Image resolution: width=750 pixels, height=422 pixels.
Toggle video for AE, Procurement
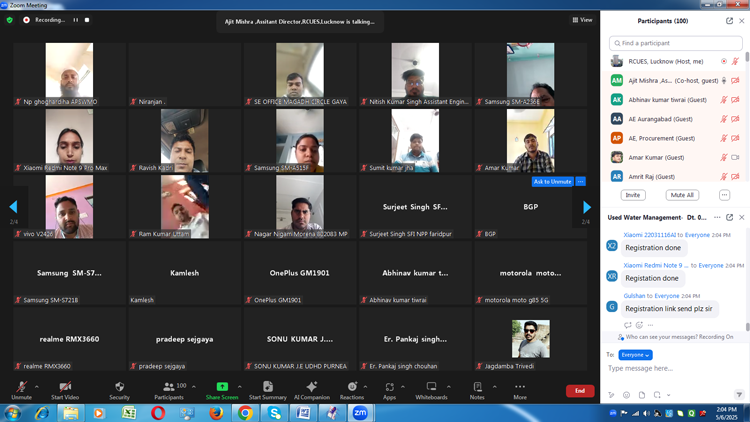click(x=735, y=138)
